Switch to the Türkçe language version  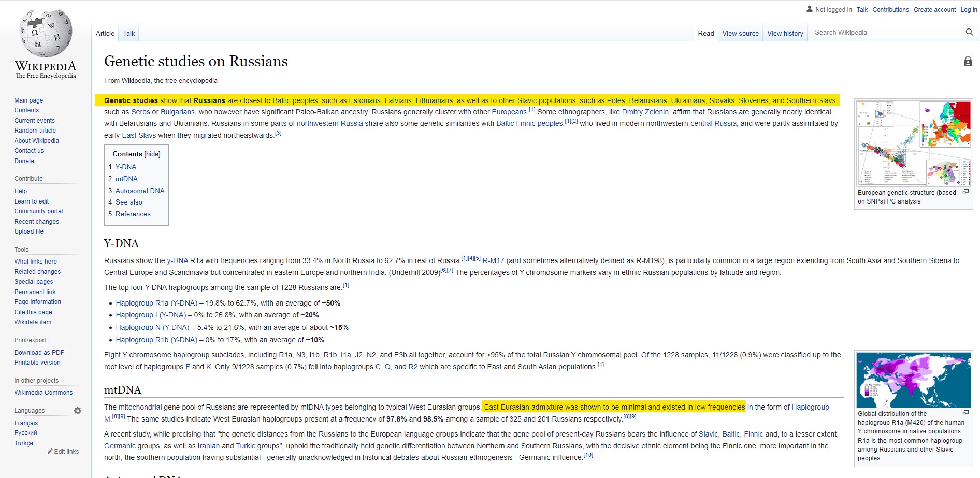click(x=24, y=443)
